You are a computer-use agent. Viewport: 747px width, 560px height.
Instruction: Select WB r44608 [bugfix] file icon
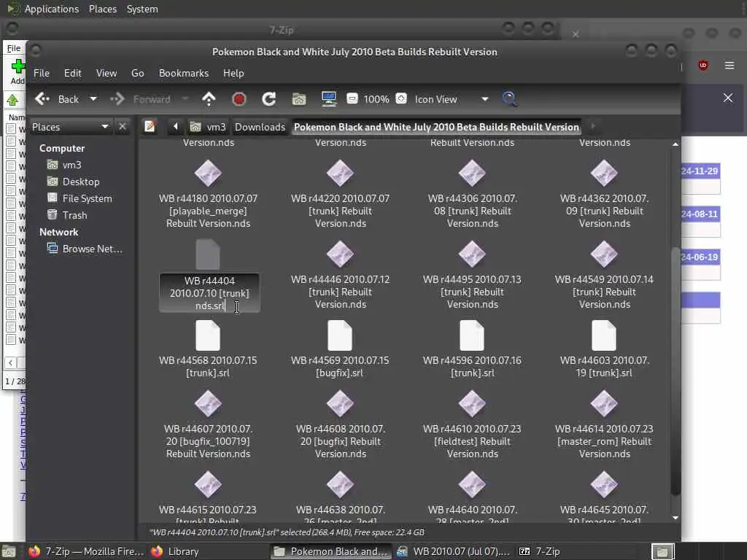340,403
